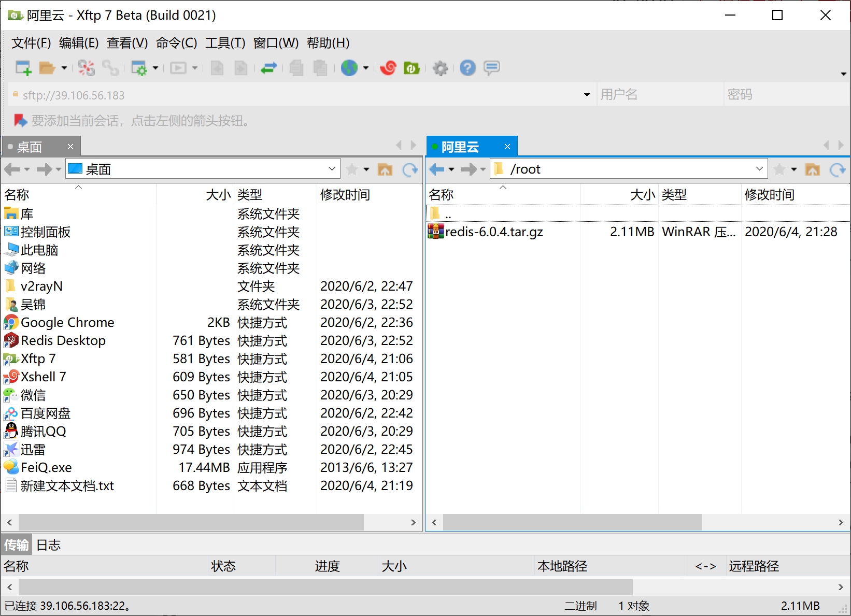
Task: Open Help question mark icon
Action: click(x=467, y=68)
